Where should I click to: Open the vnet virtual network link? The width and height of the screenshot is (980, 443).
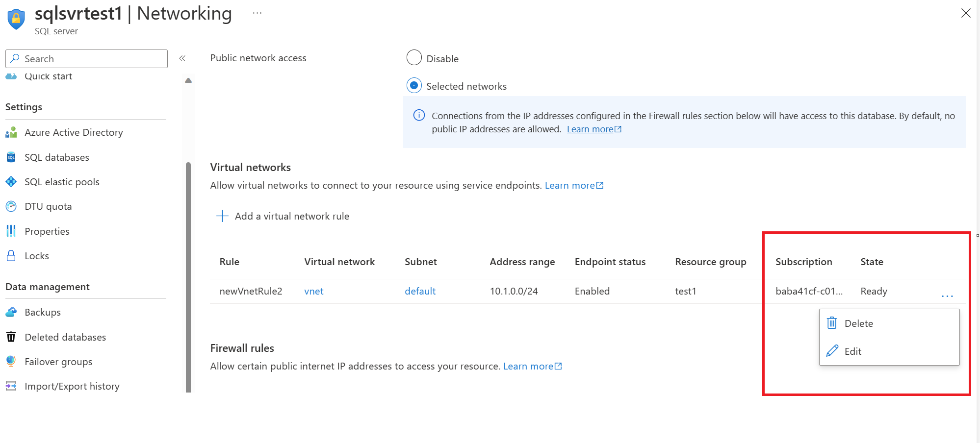click(313, 291)
